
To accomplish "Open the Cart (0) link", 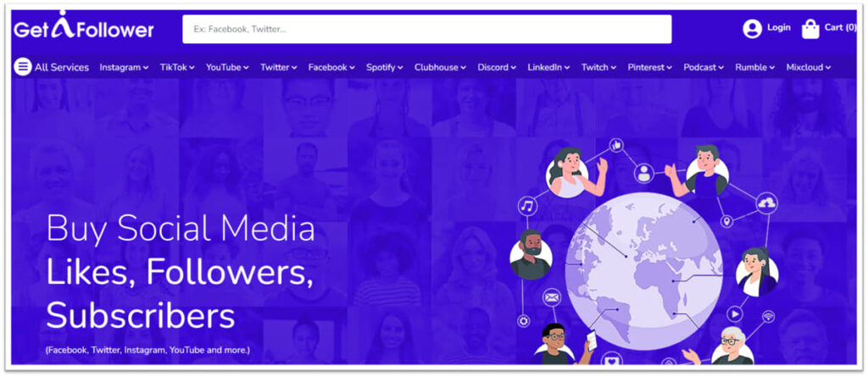I will (x=840, y=28).
